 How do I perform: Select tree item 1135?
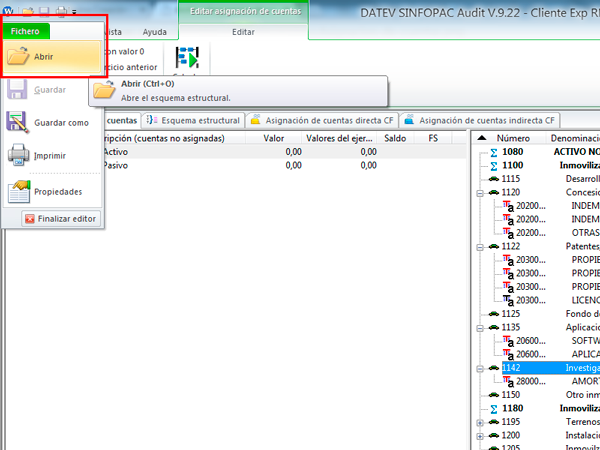(x=511, y=327)
